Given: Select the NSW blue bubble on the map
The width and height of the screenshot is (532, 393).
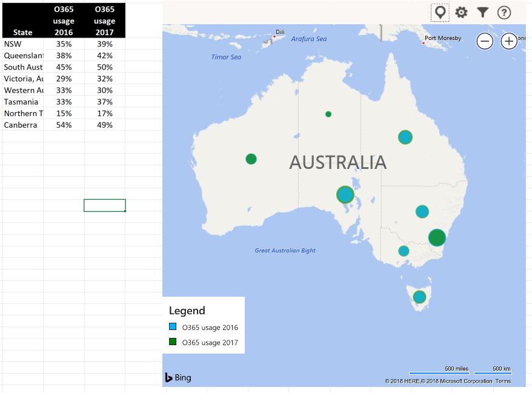Looking at the screenshot, I should pos(422,211).
